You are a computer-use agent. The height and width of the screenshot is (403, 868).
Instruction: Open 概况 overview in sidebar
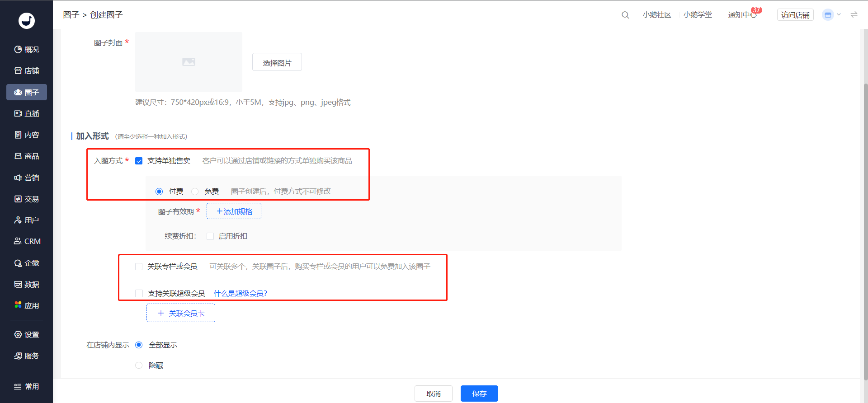pyautogui.click(x=27, y=49)
